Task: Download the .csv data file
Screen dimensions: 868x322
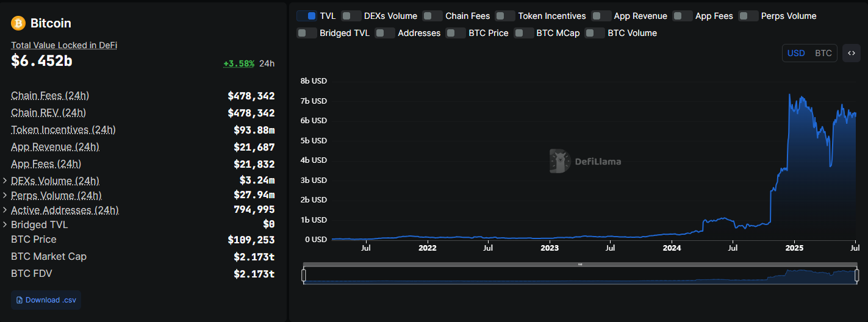Action: click(46, 300)
